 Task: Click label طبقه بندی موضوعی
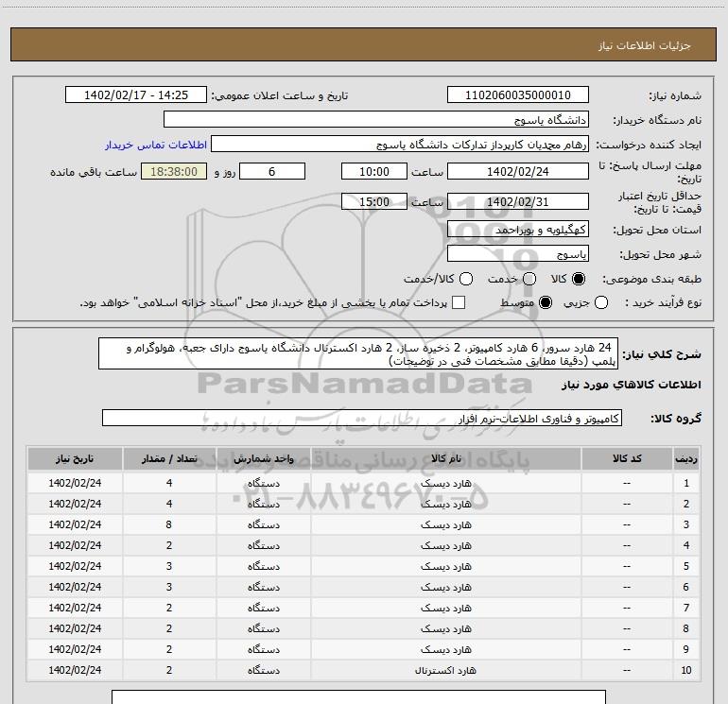[x=651, y=279]
